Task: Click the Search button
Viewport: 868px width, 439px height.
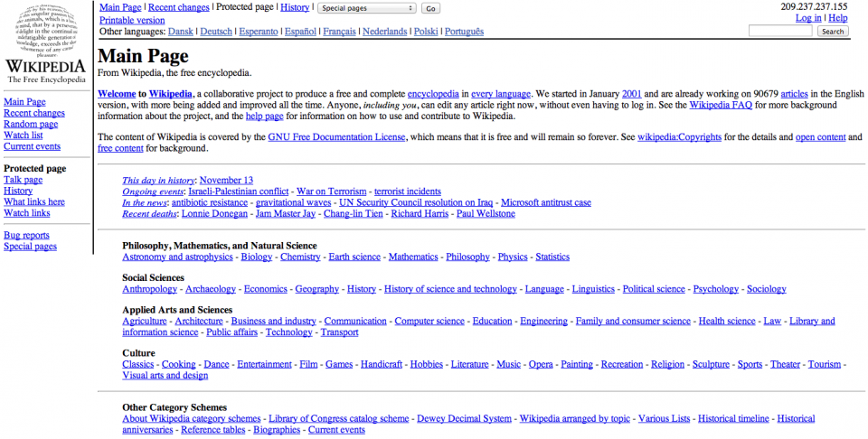Action: point(833,32)
